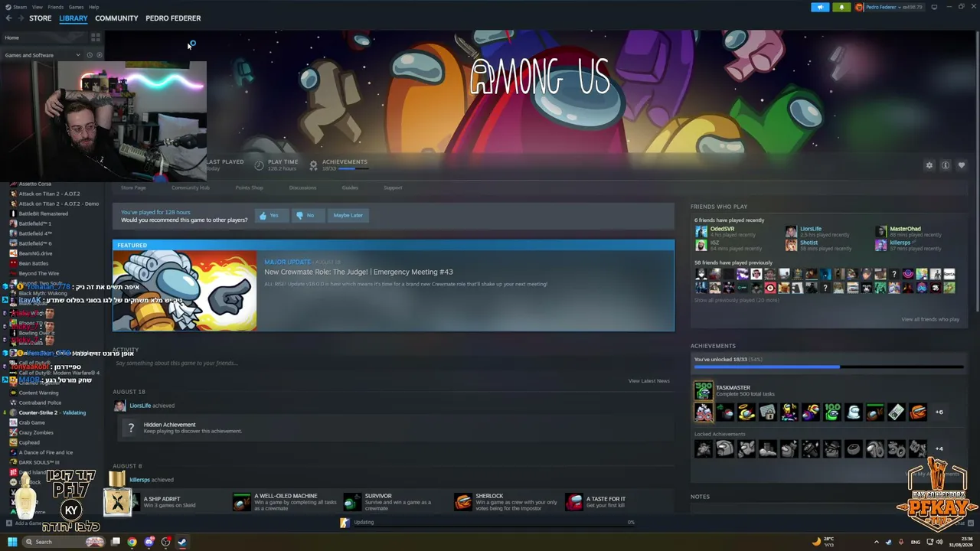
Task: Click View all friends who play
Action: (930, 319)
